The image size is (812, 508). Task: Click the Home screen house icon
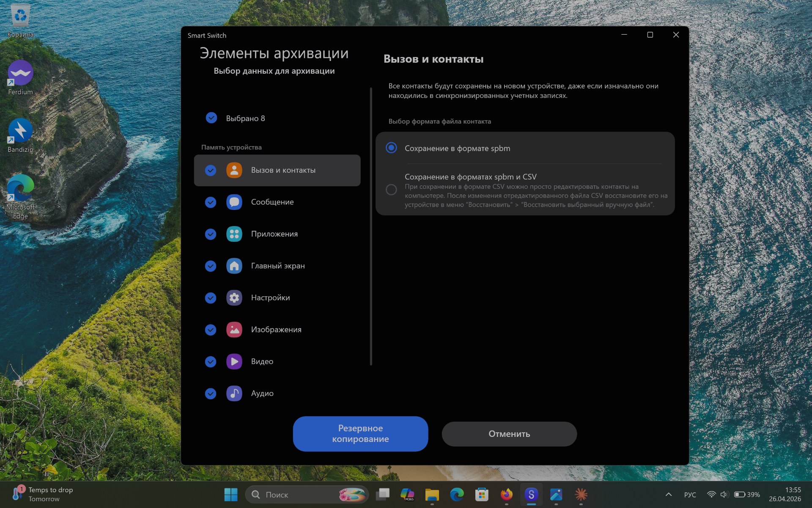pos(234,266)
